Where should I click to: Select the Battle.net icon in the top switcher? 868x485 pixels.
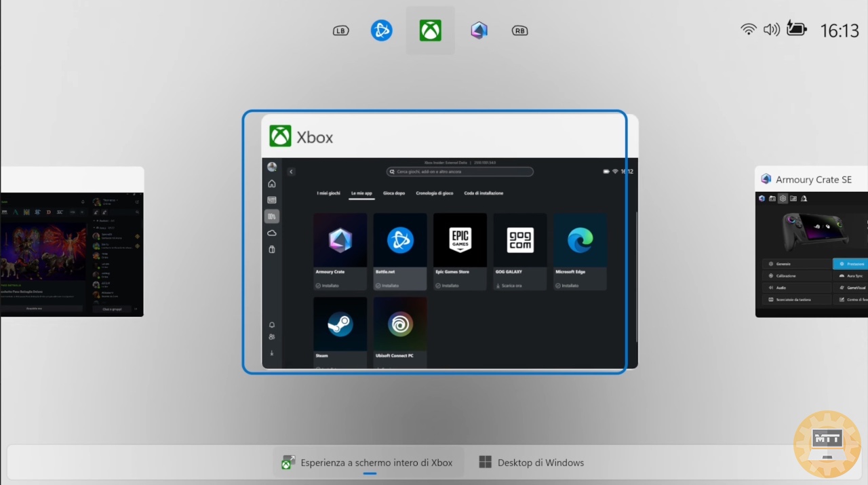(x=381, y=31)
